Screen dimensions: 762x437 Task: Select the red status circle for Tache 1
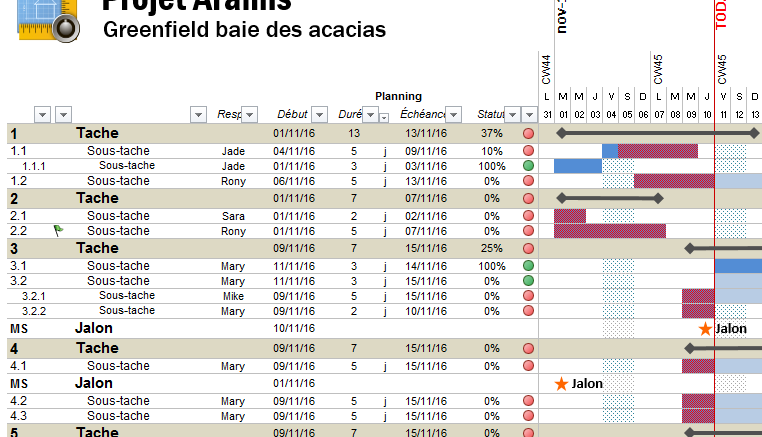(x=528, y=133)
